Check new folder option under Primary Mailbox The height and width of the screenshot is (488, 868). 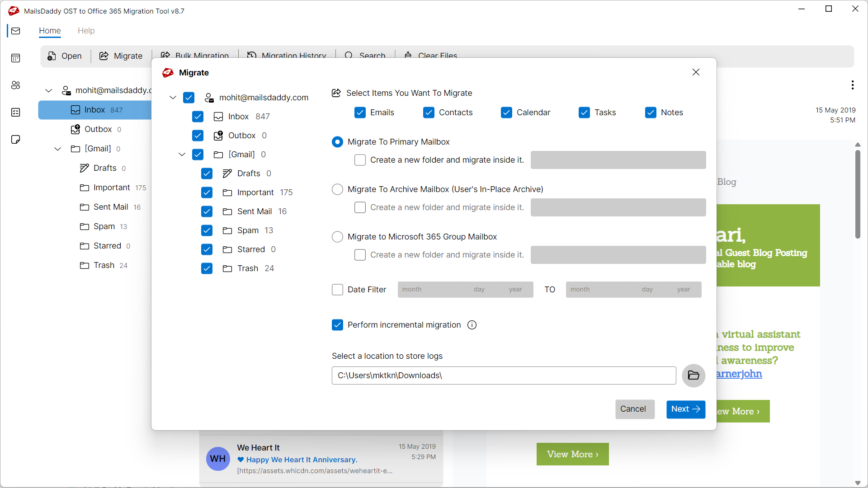(x=360, y=160)
